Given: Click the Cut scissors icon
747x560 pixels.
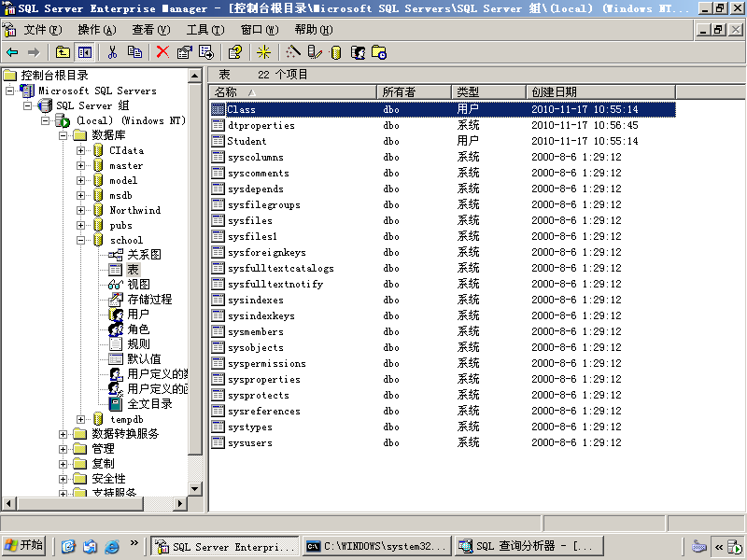Looking at the screenshot, I should (112, 52).
